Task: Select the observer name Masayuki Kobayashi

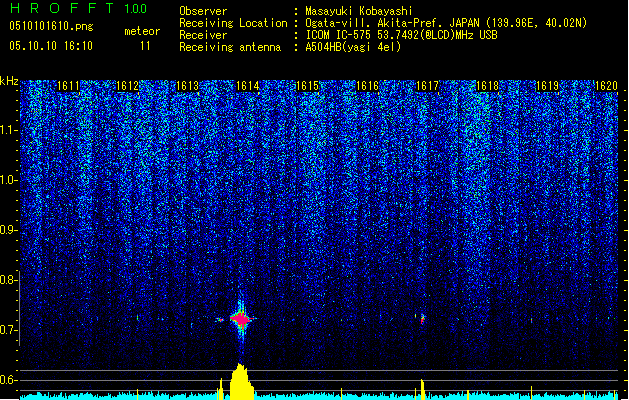Action: [359, 11]
